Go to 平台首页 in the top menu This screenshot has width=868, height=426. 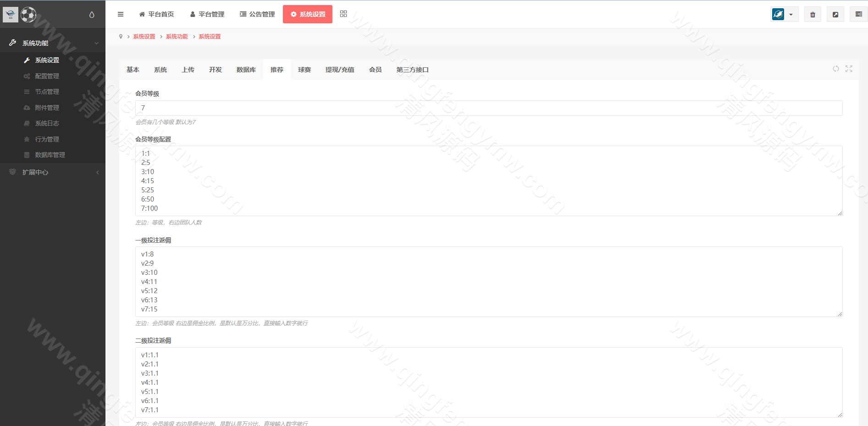point(156,14)
